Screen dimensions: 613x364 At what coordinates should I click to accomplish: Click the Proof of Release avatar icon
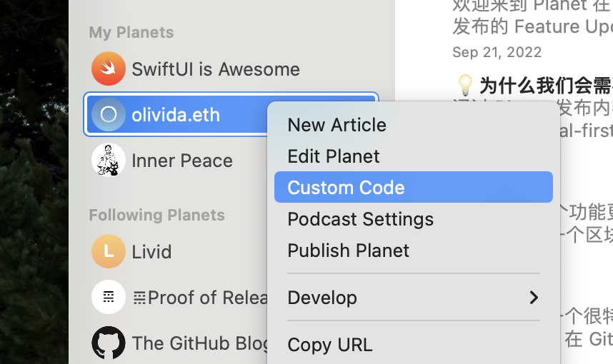click(x=109, y=297)
